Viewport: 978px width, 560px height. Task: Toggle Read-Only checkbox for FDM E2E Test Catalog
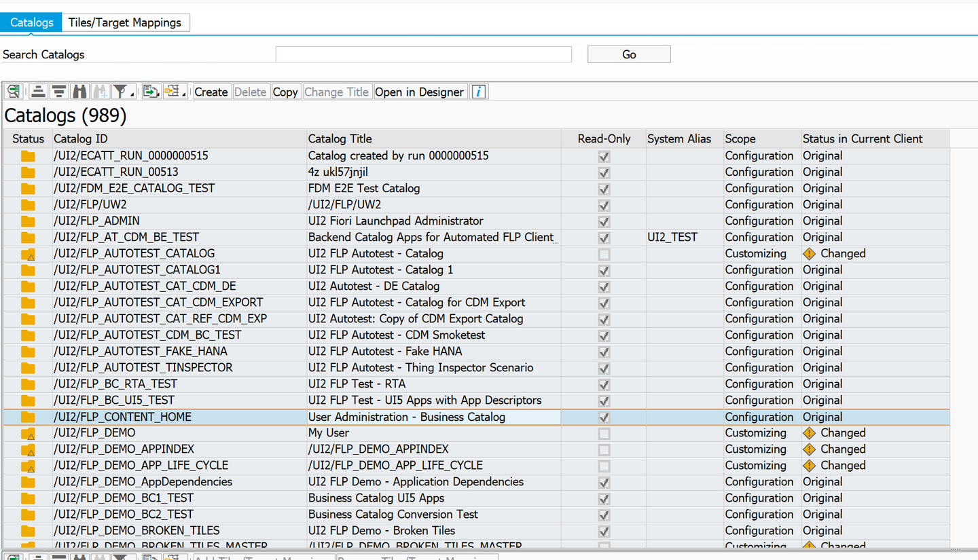(604, 189)
